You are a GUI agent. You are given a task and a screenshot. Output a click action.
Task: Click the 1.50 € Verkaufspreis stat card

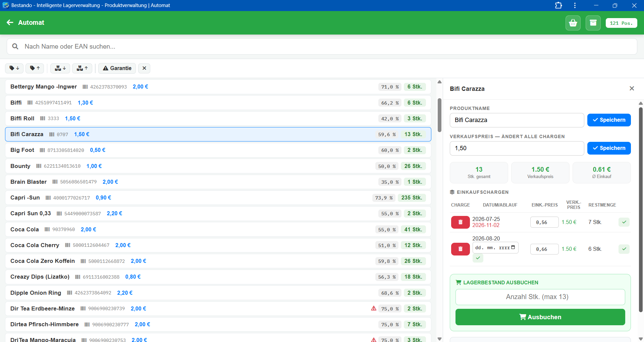point(540,173)
